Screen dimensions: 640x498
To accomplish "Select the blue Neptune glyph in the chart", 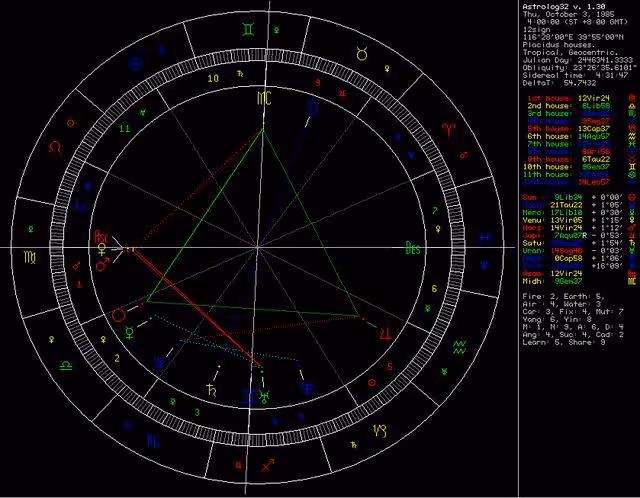I will pyautogui.click(x=307, y=388).
